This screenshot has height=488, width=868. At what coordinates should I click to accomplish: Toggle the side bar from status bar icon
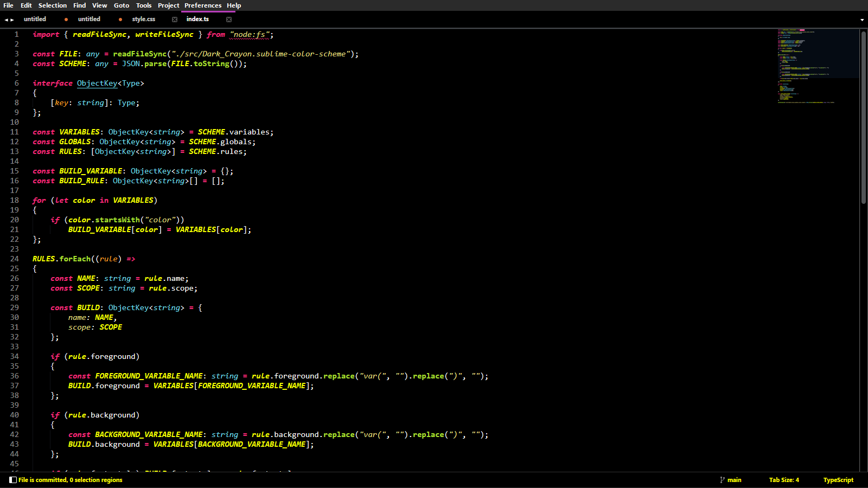(x=13, y=480)
